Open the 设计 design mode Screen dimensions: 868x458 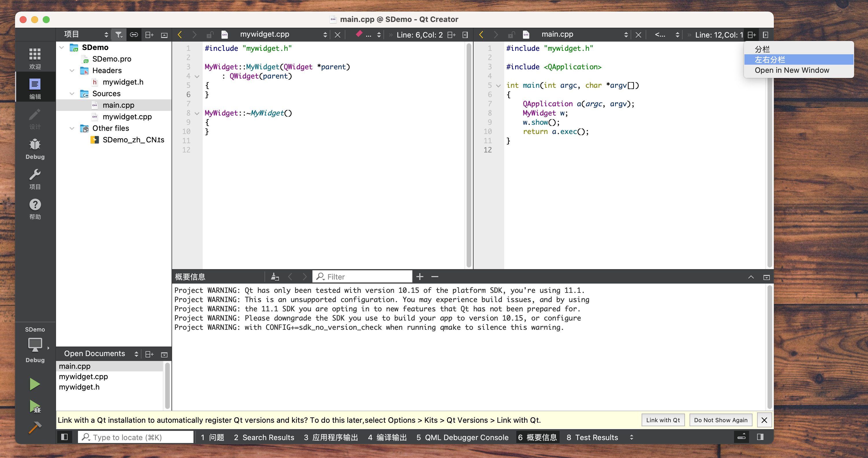pyautogui.click(x=35, y=118)
